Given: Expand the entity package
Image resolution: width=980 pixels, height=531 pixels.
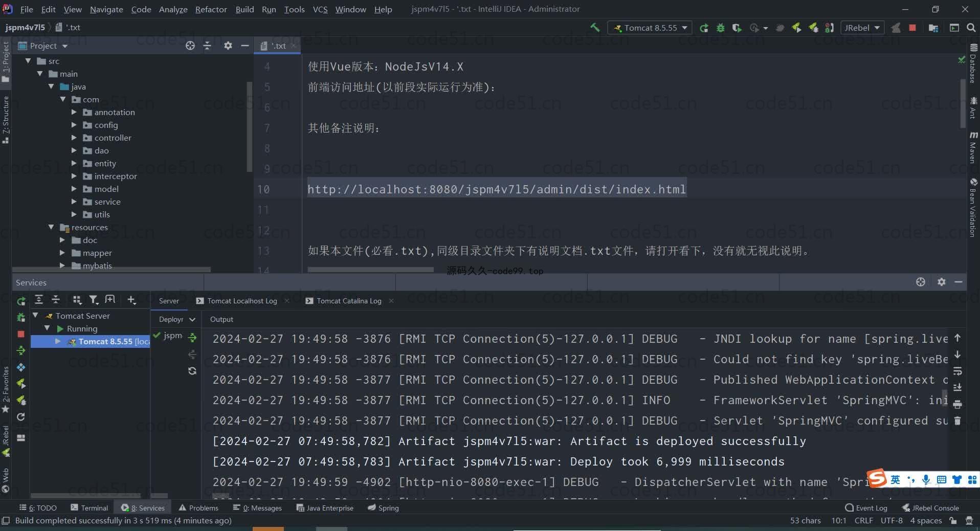Looking at the screenshot, I should pyautogui.click(x=74, y=163).
